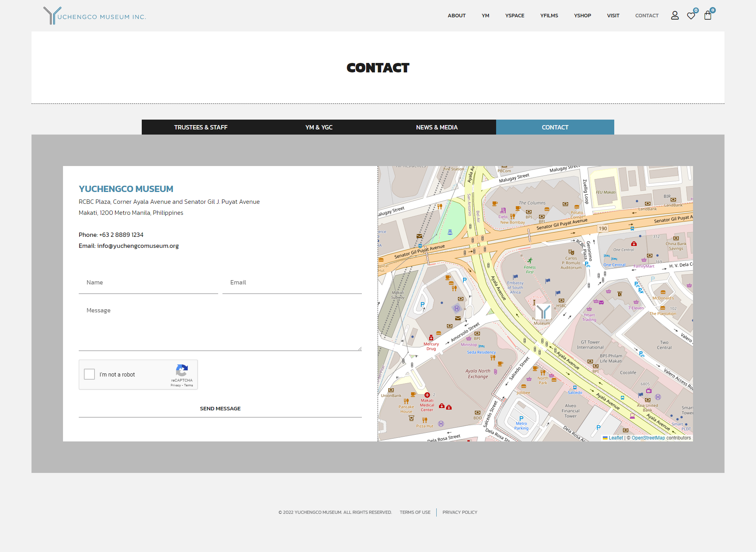Click the Yuchengco Museum logo in header
Viewport: 756px width, 552px height.
tap(94, 16)
